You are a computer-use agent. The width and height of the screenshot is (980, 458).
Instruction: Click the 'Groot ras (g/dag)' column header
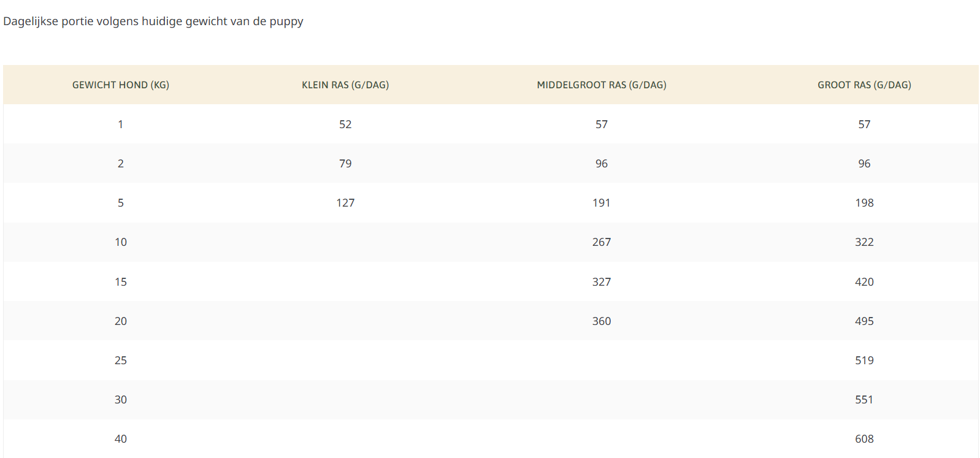864,85
